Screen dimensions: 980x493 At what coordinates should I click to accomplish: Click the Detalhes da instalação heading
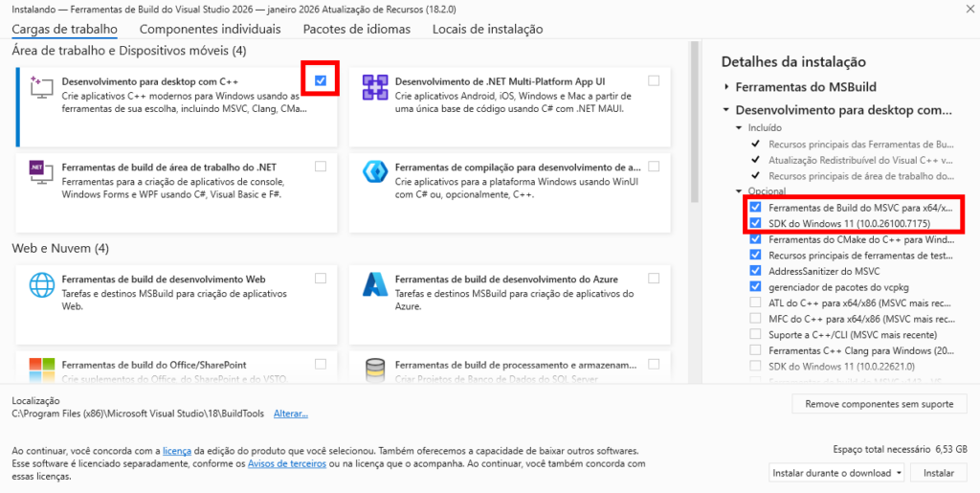(x=793, y=61)
